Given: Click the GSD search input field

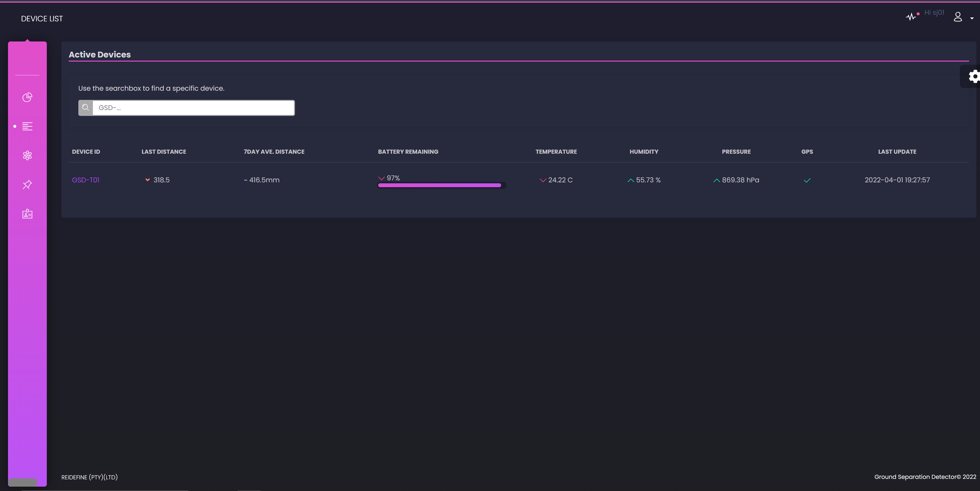Looking at the screenshot, I should [193, 108].
